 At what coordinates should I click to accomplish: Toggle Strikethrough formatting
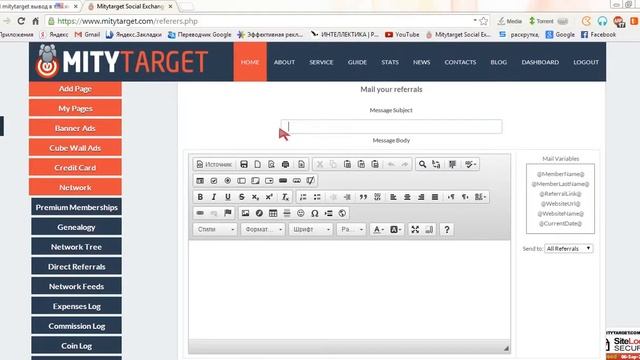[x=242, y=197]
